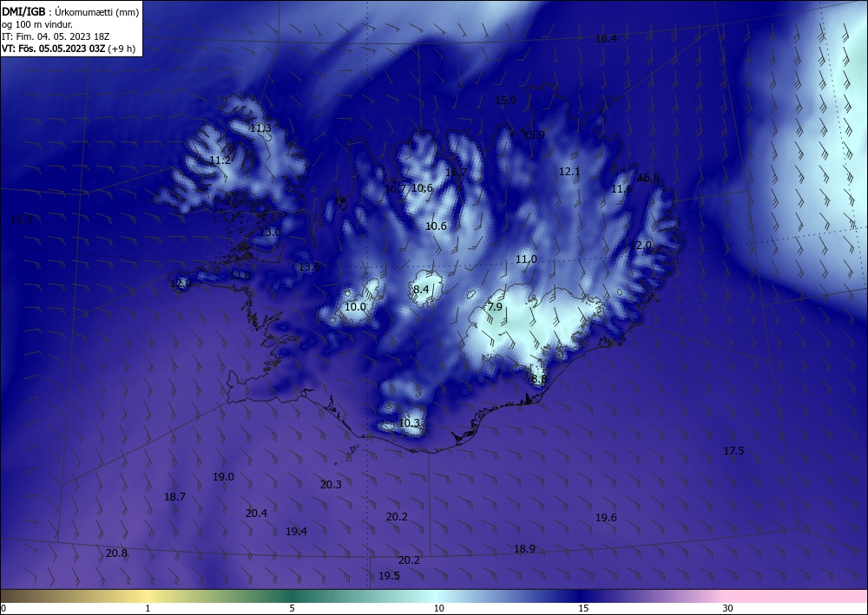This screenshot has width=868, height=615.
Task: Click the 8.8 value near the southeast coast
Action: (539, 379)
